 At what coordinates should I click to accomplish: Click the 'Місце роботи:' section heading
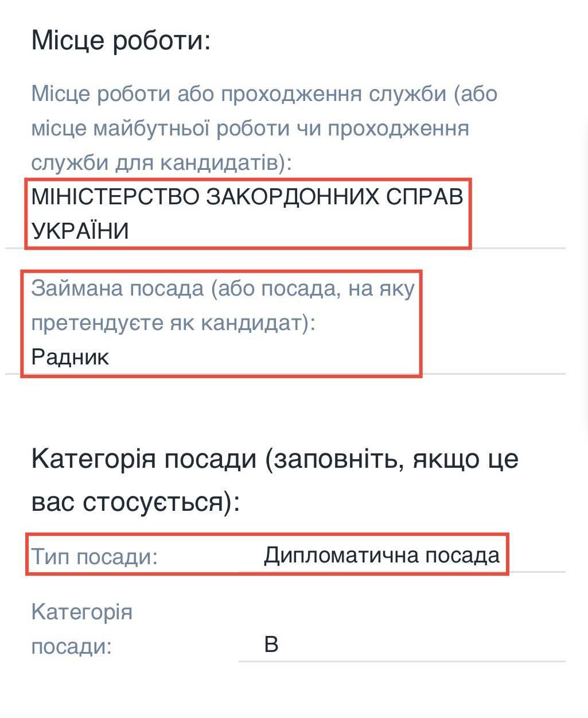click(x=121, y=40)
